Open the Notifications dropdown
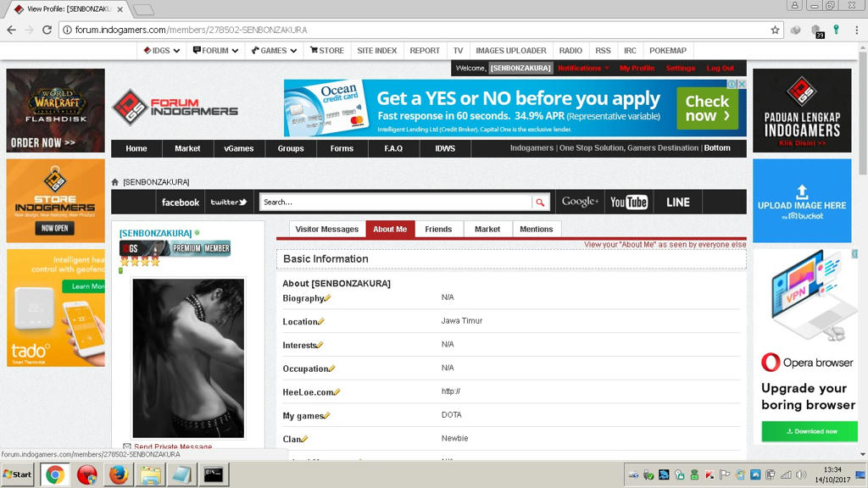The width and height of the screenshot is (868, 488). [x=583, y=68]
